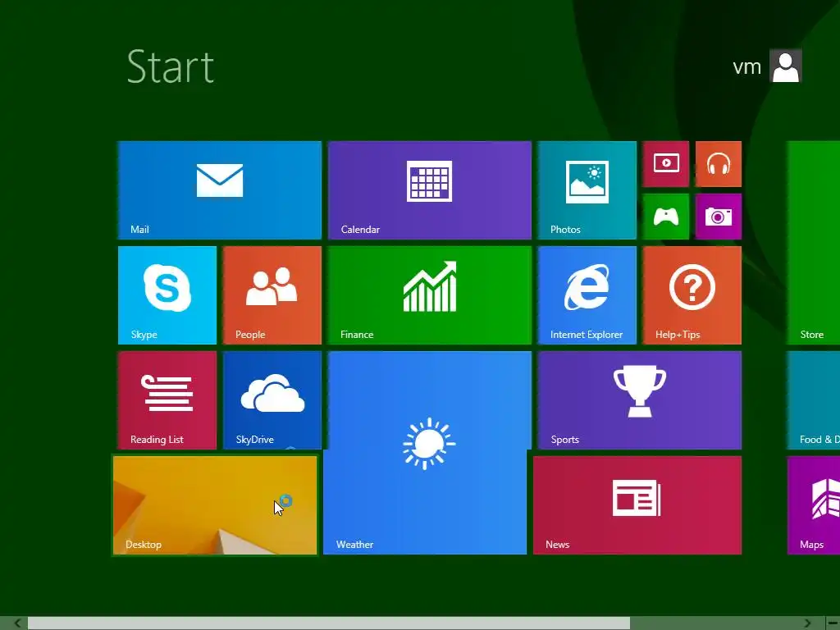Open the News tile
The image size is (840, 630).
point(637,505)
